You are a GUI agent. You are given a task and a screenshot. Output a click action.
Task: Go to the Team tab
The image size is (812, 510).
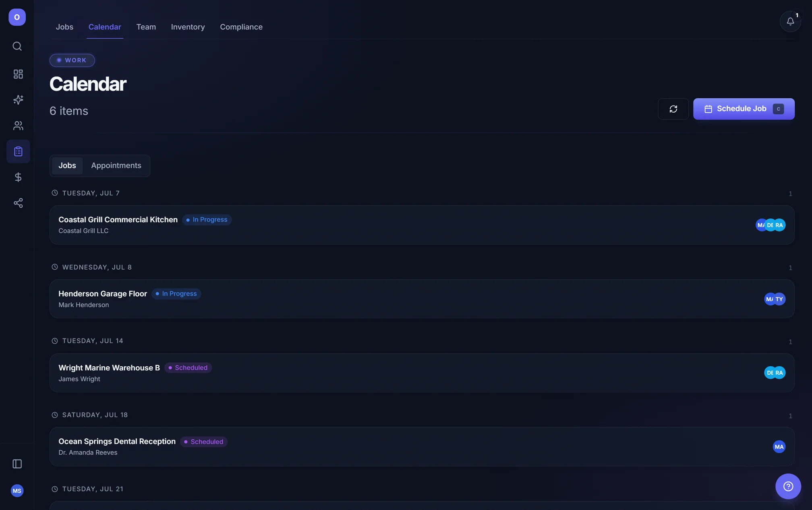(x=146, y=27)
